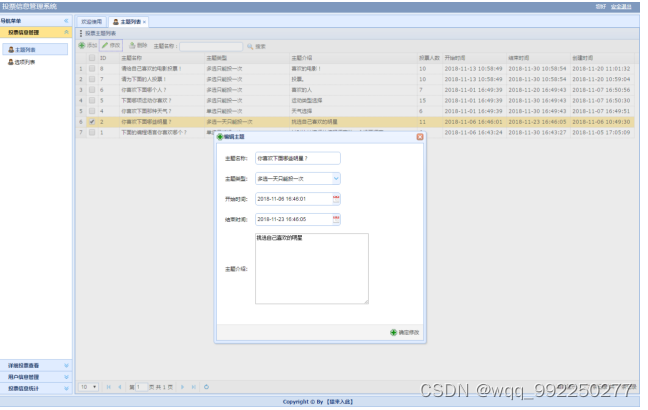The image size is (648, 410).
Task: Go to the next page in pager
Action: (x=182, y=387)
